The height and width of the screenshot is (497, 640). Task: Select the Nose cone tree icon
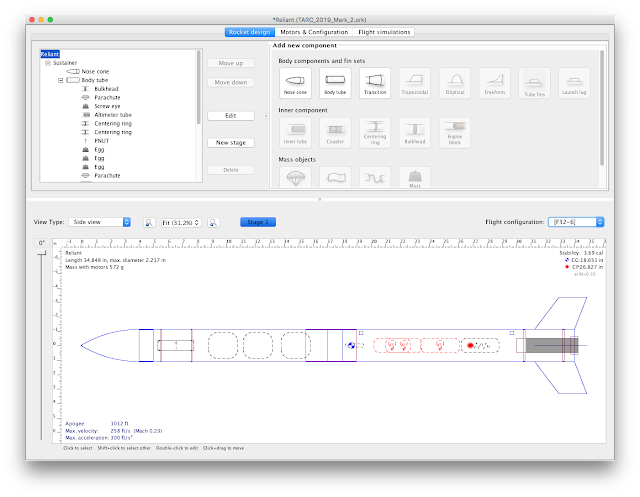click(73, 71)
